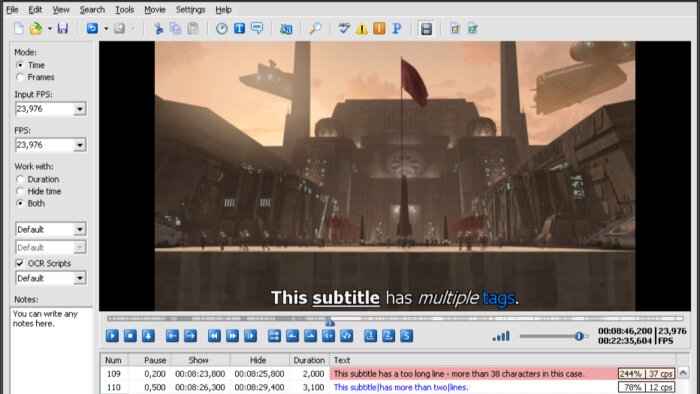Click the open subtitle folder icon
The width and height of the screenshot is (700, 394).
click(x=36, y=29)
